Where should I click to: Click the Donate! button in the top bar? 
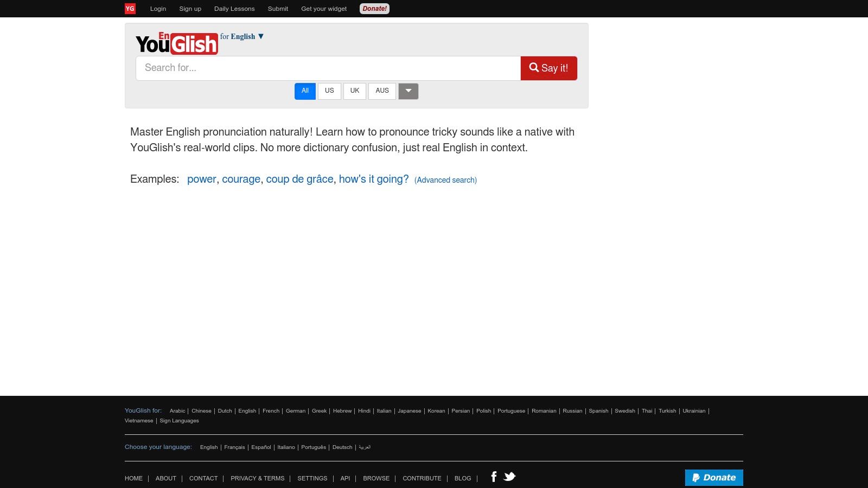374,9
